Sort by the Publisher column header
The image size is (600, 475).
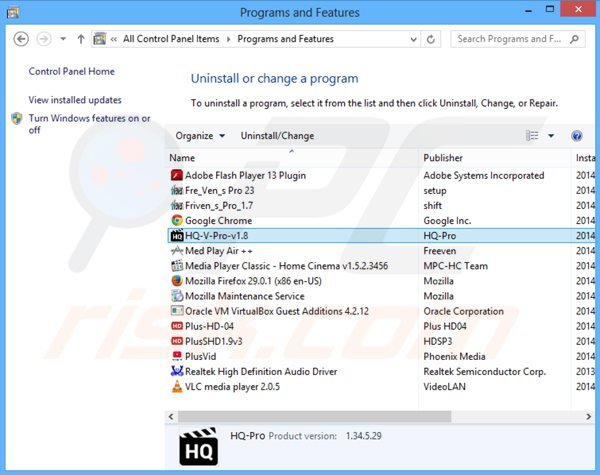point(496,158)
